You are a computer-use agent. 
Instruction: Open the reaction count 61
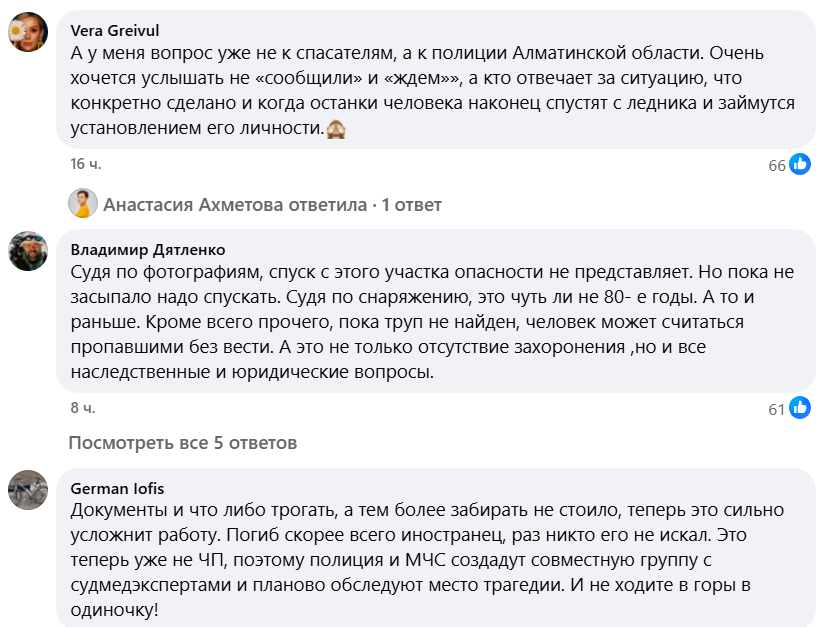777,409
